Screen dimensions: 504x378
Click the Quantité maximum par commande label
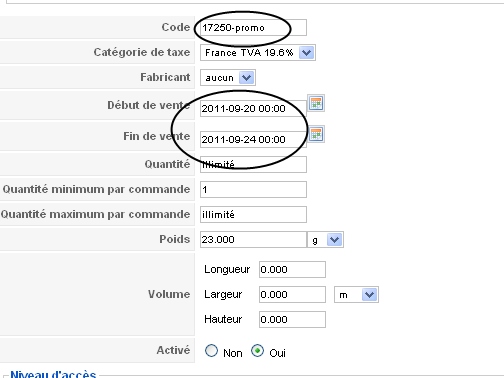(x=95, y=214)
